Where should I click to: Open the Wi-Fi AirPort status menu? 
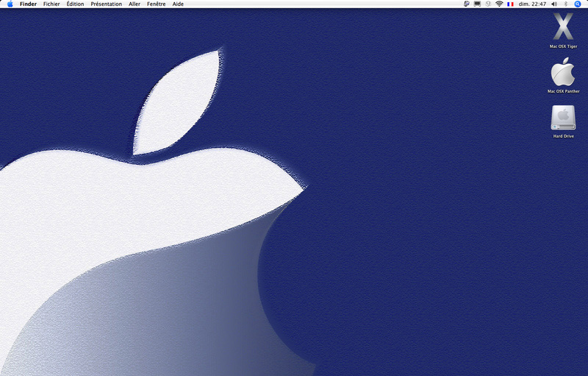499,4
